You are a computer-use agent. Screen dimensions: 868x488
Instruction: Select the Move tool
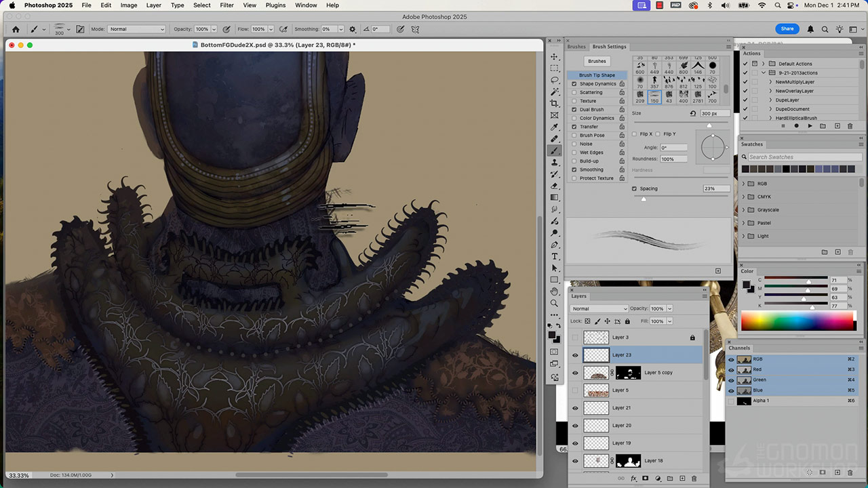(x=555, y=57)
